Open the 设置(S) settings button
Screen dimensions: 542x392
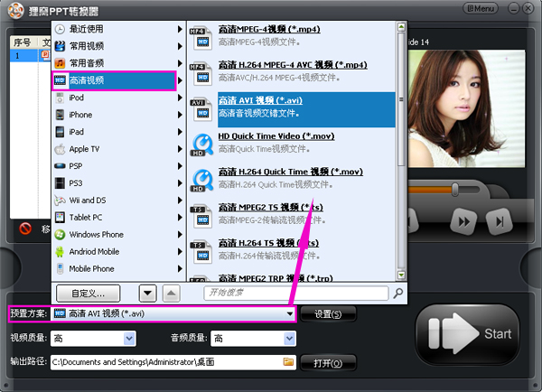click(x=328, y=314)
